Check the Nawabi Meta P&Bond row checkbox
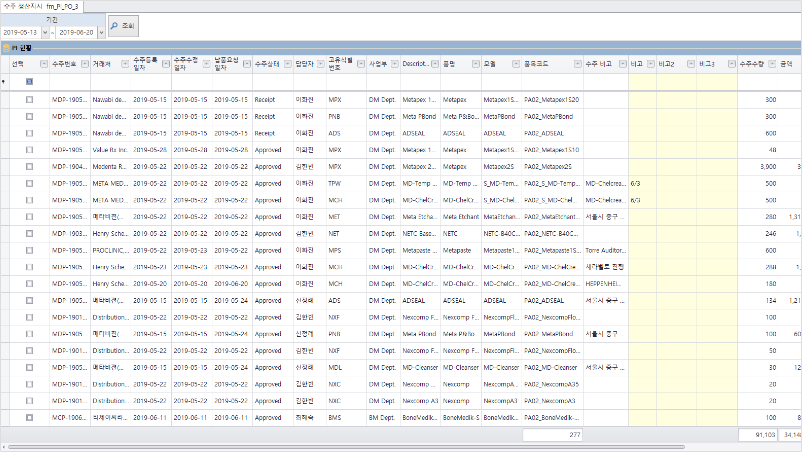The image size is (802, 452). pos(29,117)
